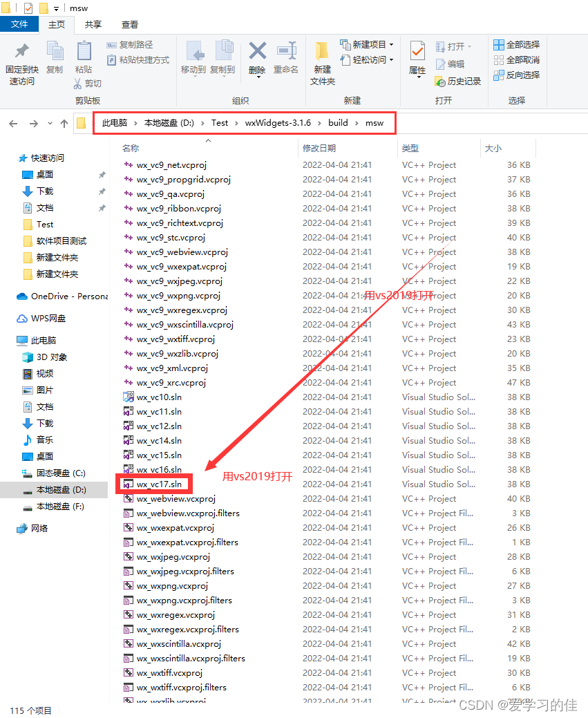
Task: Select file wx_webview.vcxproj.filters
Action: pyautogui.click(x=188, y=513)
